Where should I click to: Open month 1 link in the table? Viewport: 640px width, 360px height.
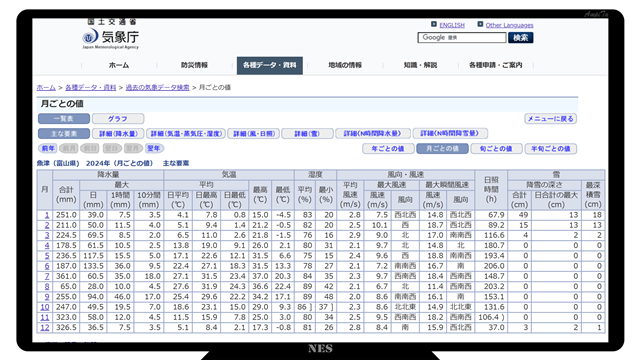47,215
